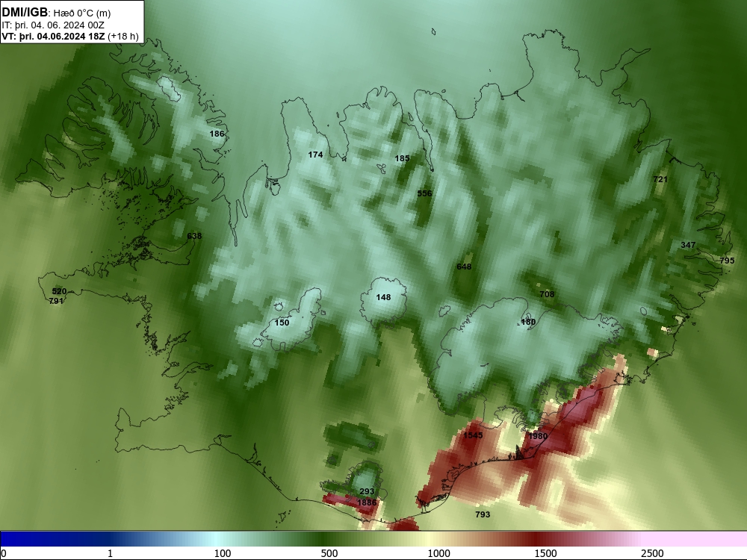Click the map value 795
Screen dimensions: 747x560
[x=727, y=261]
